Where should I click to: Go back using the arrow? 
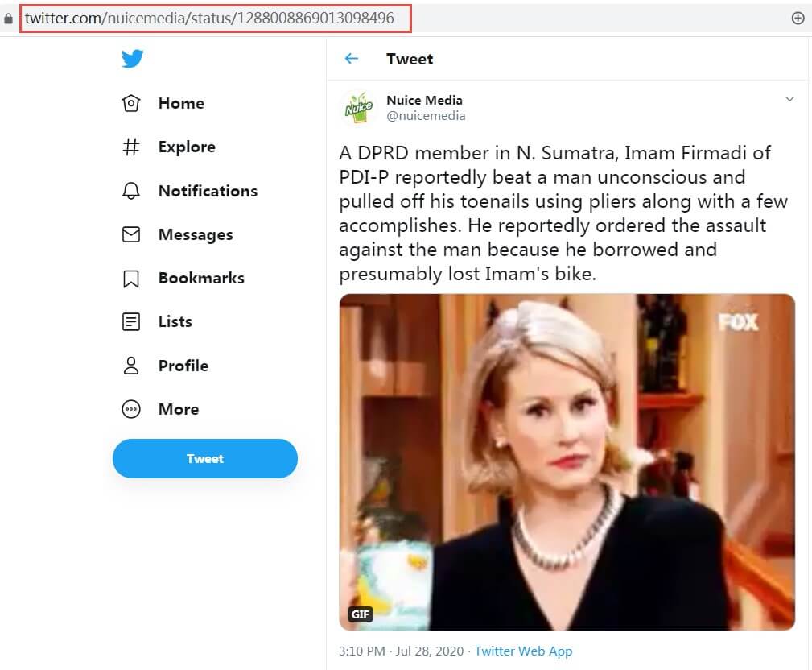(x=351, y=59)
